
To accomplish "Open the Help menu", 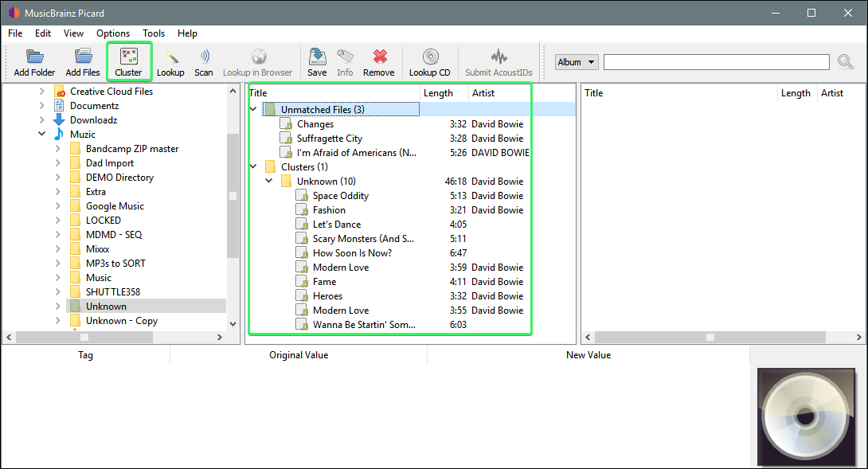I will [188, 33].
